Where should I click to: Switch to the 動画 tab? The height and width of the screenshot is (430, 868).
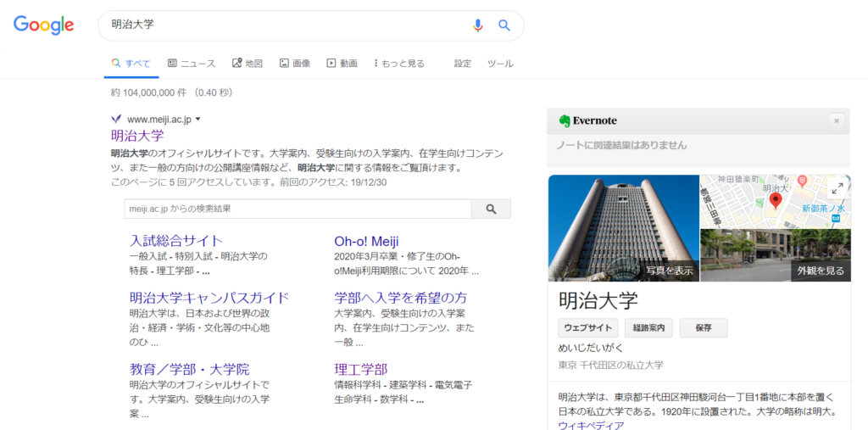coord(342,63)
